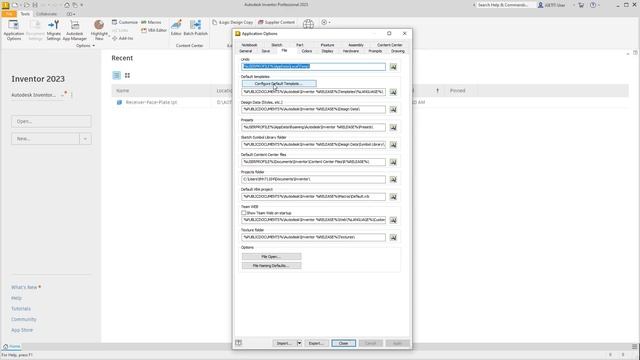Screen dimensions: 640x360
Task: Click the Close button in dialog
Action: coord(343,343)
